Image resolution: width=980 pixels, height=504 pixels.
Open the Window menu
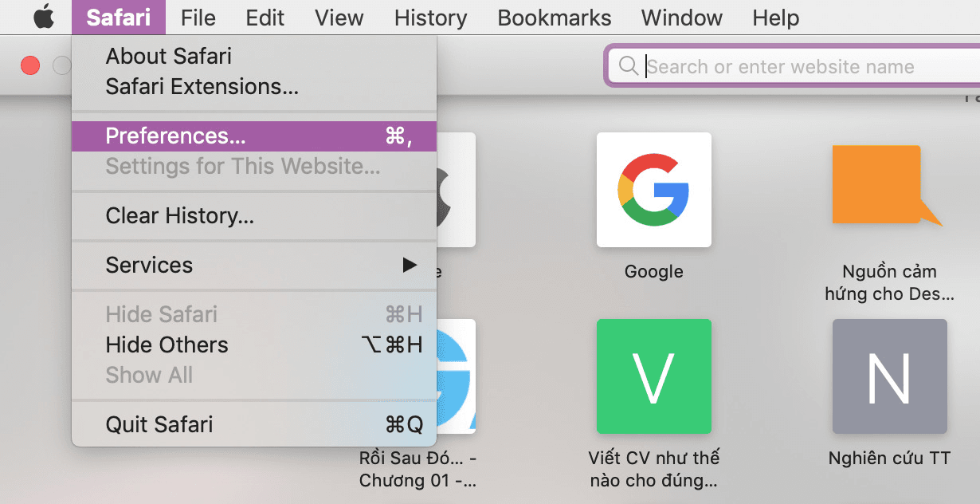682,17
